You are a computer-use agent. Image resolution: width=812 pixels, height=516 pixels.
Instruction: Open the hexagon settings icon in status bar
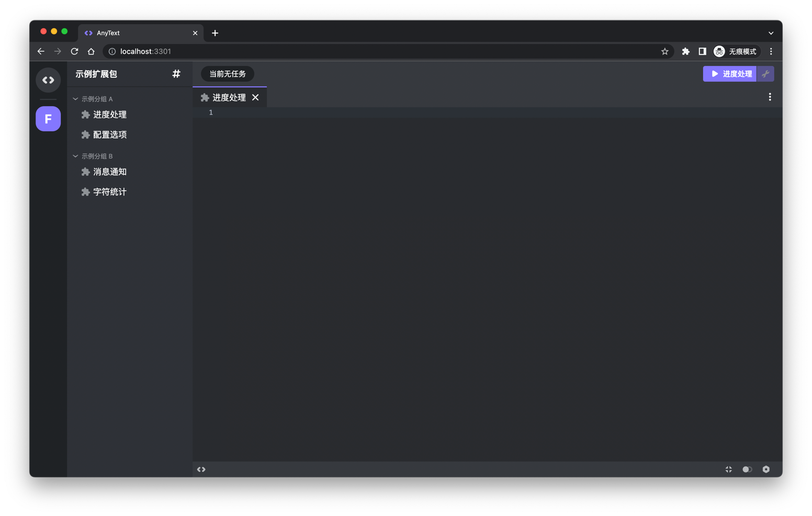tap(766, 469)
